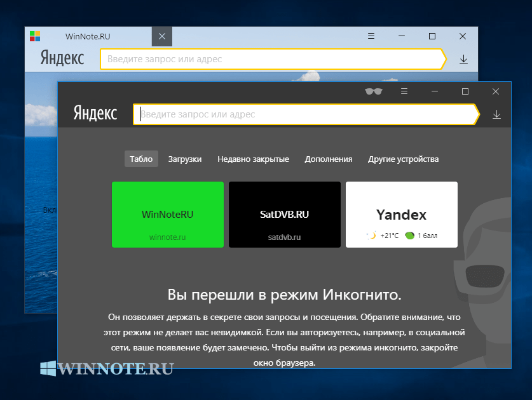Viewport: 532px width, 400px height.
Task: Focus the address bar in the WinNote.RU window
Action: click(x=273, y=59)
